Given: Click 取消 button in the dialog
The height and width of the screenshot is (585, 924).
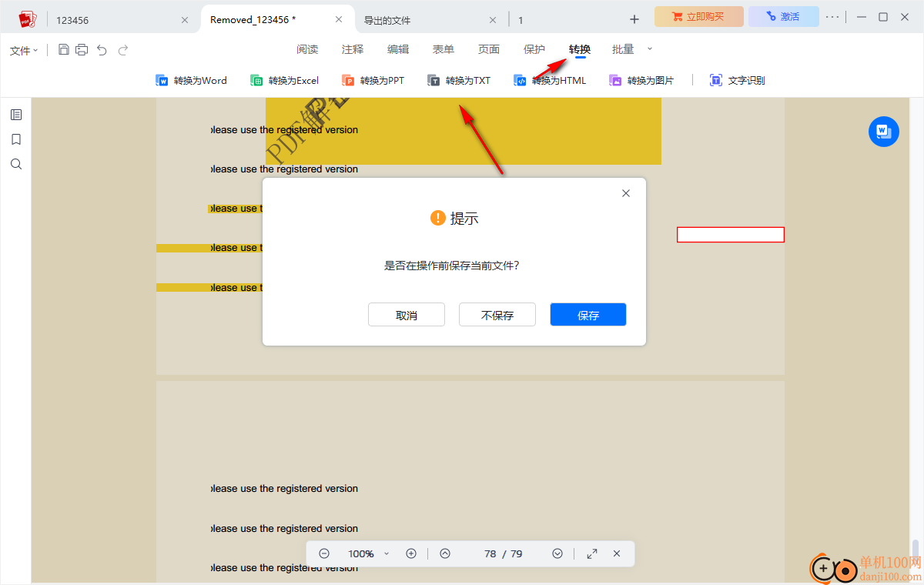Looking at the screenshot, I should pyautogui.click(x=407, y=315).
